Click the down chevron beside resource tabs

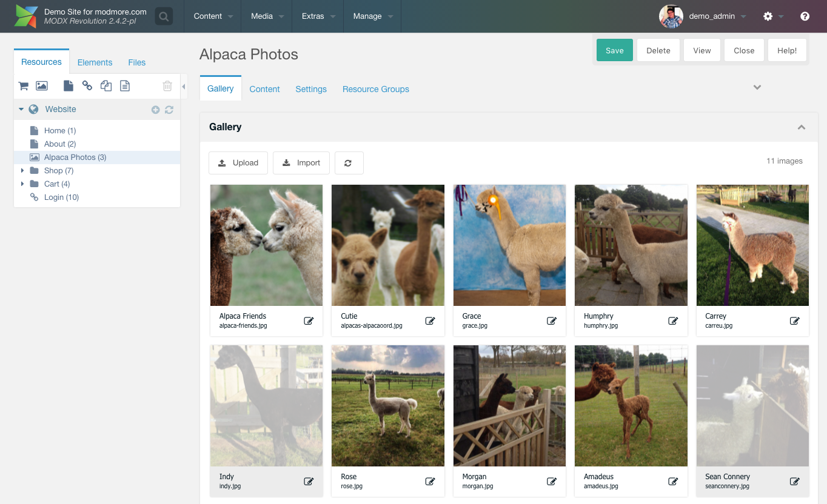[757, 87]
